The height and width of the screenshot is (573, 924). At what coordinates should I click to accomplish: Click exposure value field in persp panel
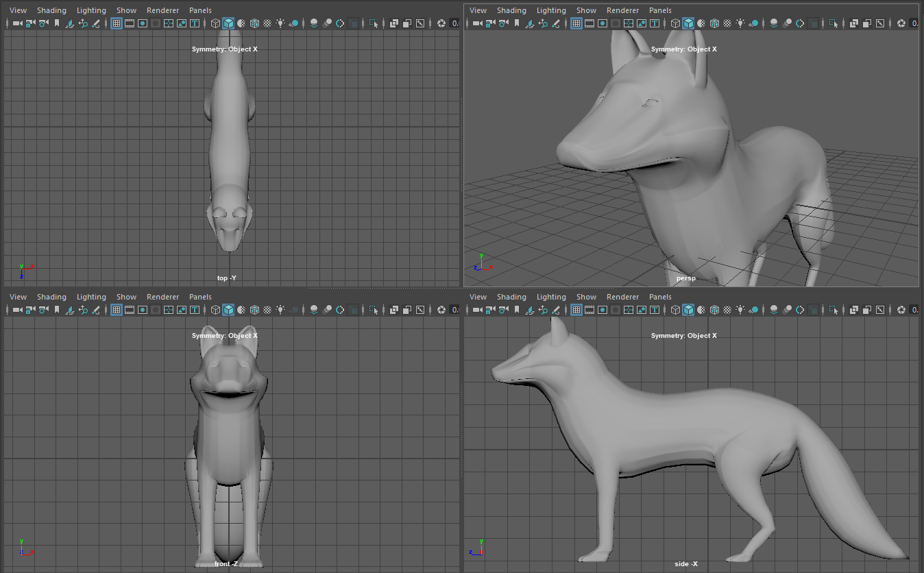pos(915,23)
